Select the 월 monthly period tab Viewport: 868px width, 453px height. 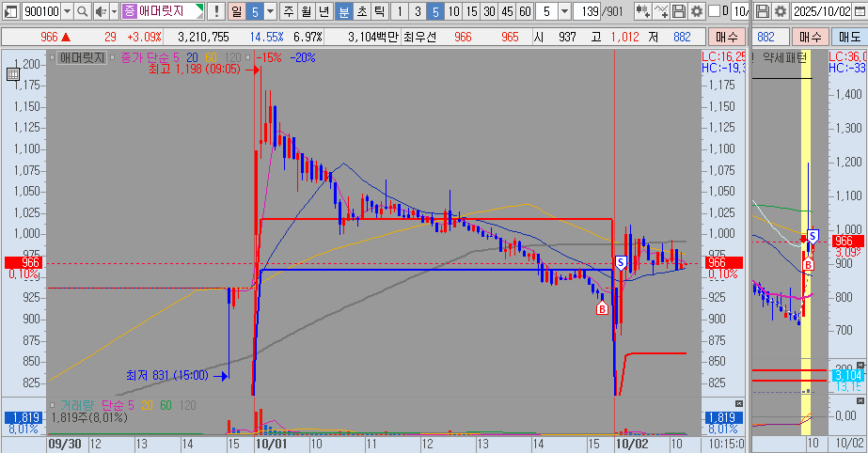tap(307, 11)
